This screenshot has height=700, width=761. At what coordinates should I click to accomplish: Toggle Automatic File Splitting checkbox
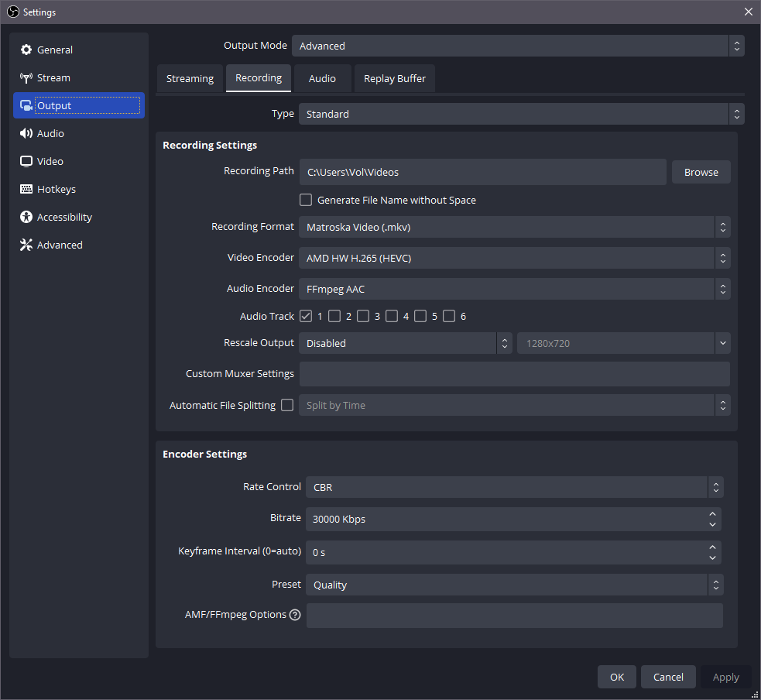tap(287, 405)
